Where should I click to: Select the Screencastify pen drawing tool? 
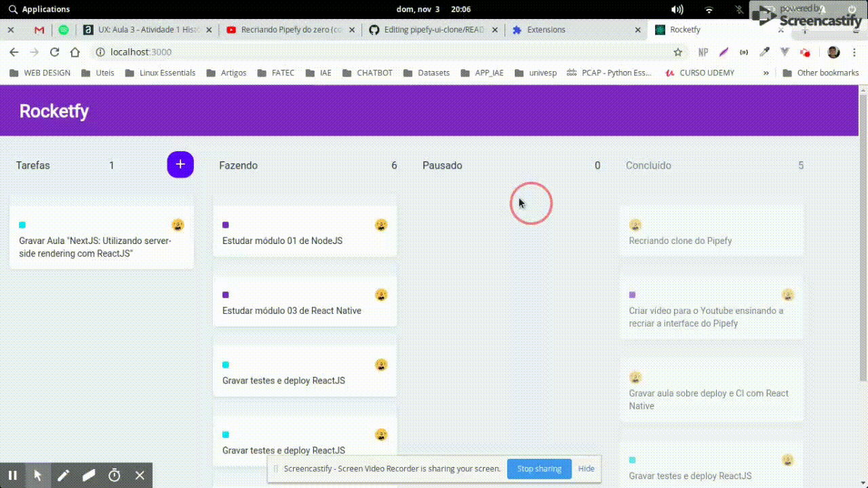tap(63, 476)
